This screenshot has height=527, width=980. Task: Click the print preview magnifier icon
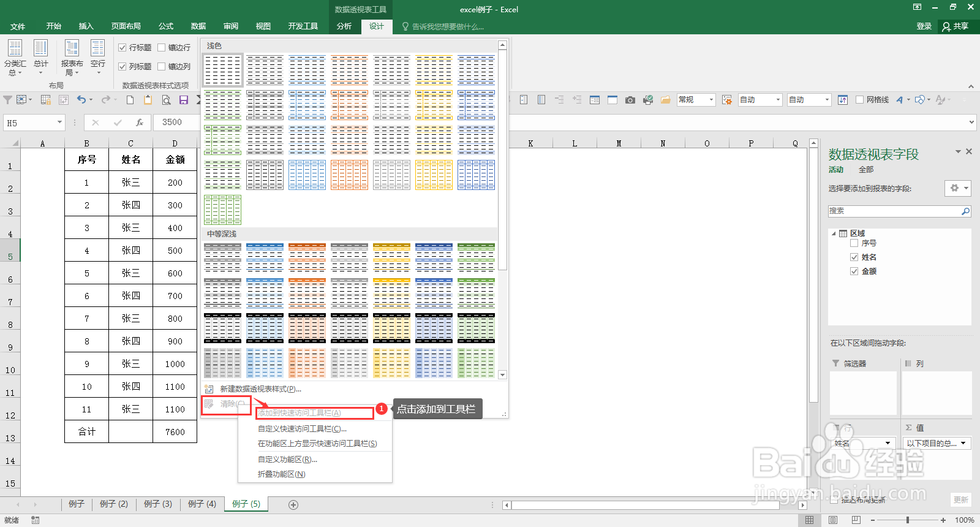166,100
